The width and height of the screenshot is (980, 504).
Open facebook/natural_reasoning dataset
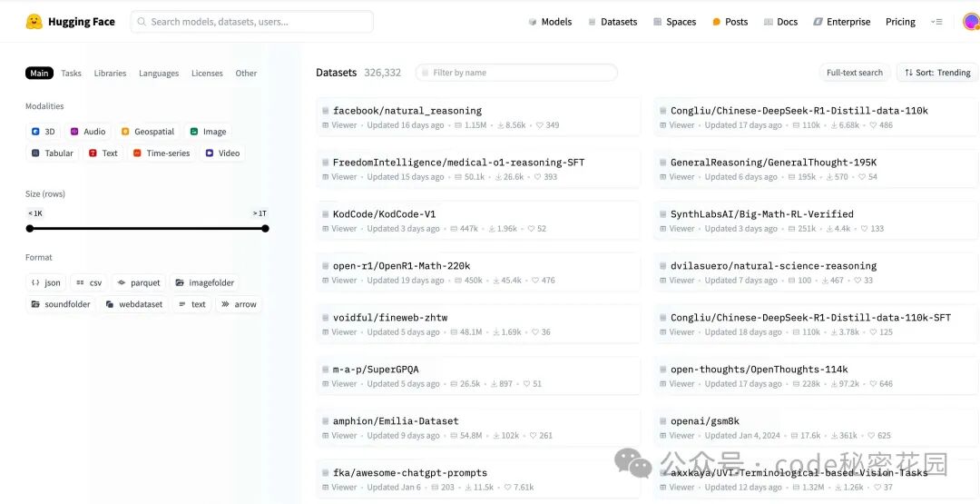tap(478, 117)
